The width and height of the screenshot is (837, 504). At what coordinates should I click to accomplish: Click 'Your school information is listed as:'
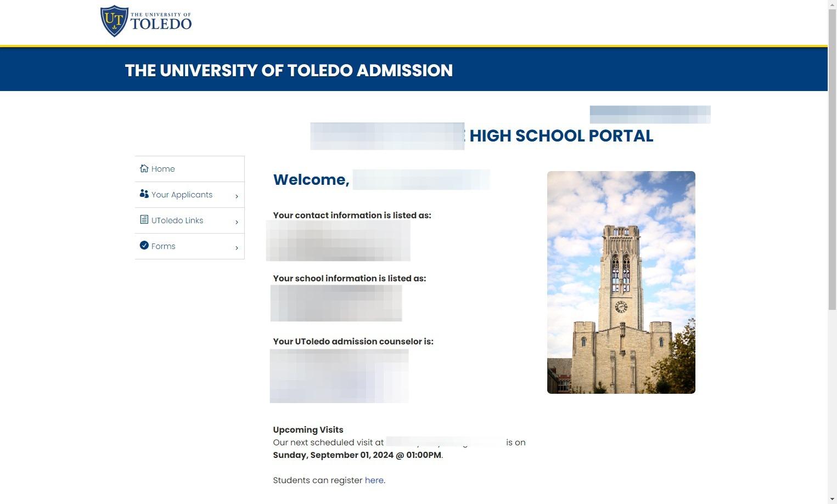coord(350,279)
